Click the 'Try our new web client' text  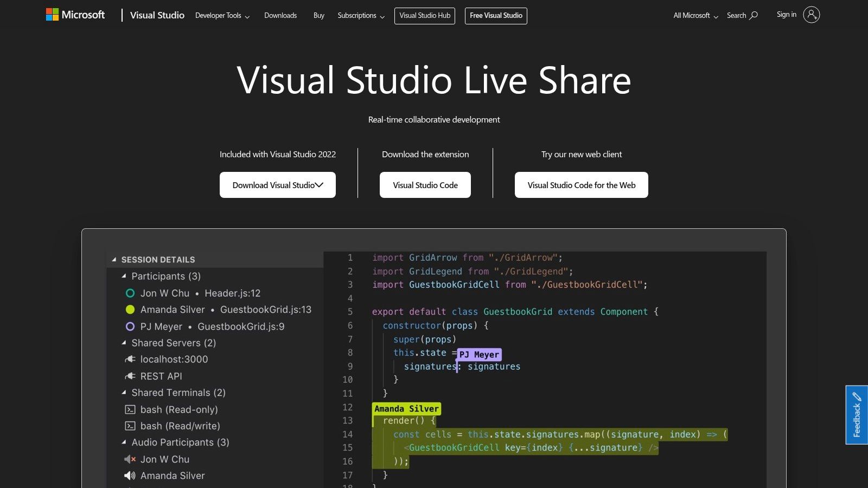(582, 155)
